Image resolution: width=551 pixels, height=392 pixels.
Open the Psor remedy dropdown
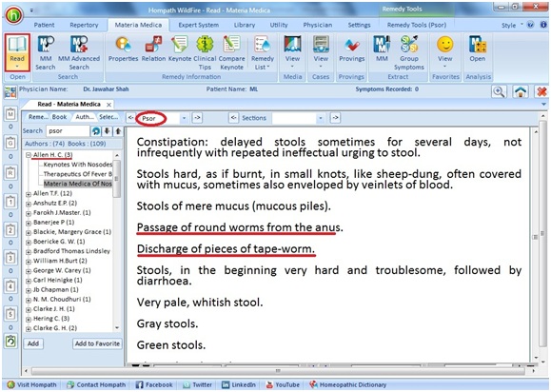click(184, 118)
